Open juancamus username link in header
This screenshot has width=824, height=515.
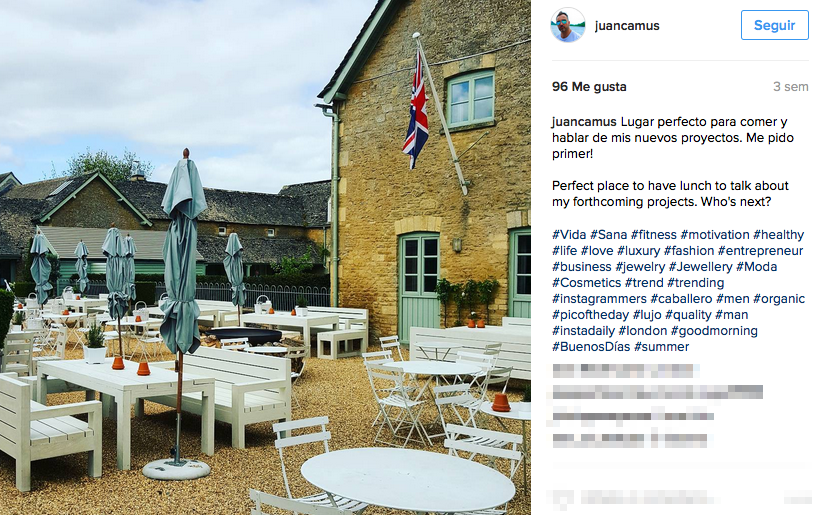627,26
